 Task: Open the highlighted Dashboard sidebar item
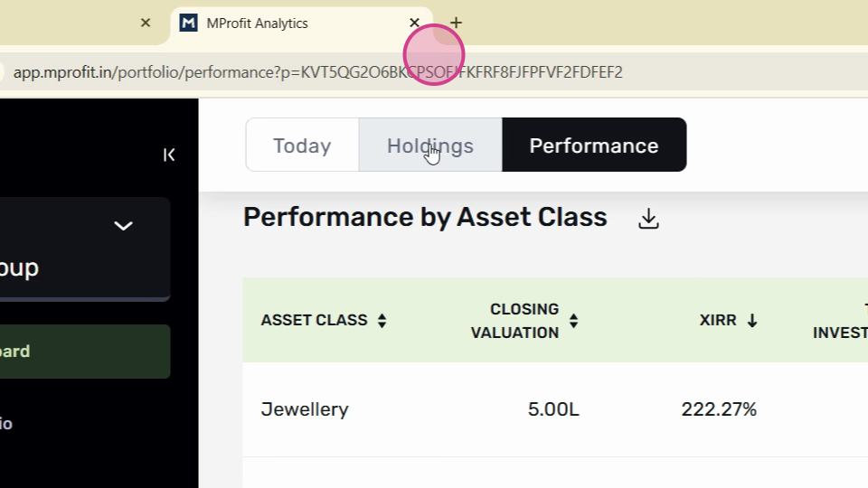pos(85,352)
